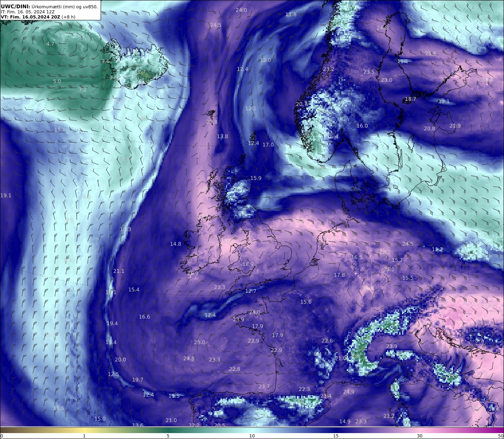504x439 pixels.
Task: Click the 21.9 value on the map
Action: pyautogui.click(x=455, y=126)
